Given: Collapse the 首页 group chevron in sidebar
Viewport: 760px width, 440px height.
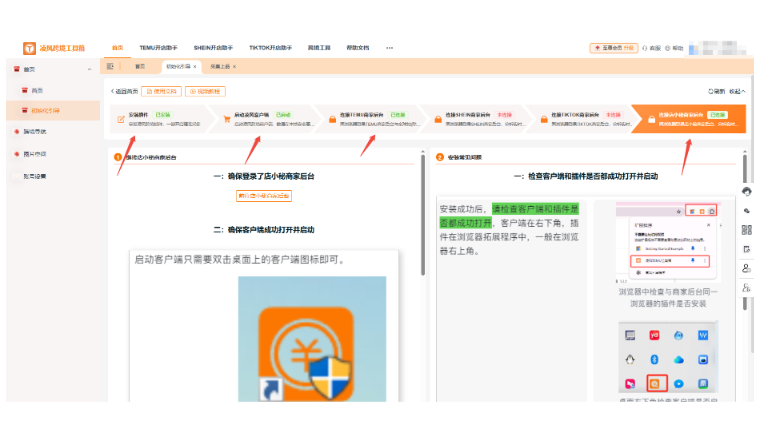Looking at the screenshot, I should (x=90, y=69).
